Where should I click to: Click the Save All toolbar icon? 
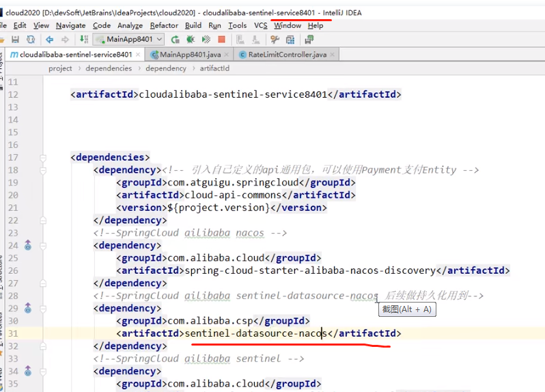coord(15,40)
